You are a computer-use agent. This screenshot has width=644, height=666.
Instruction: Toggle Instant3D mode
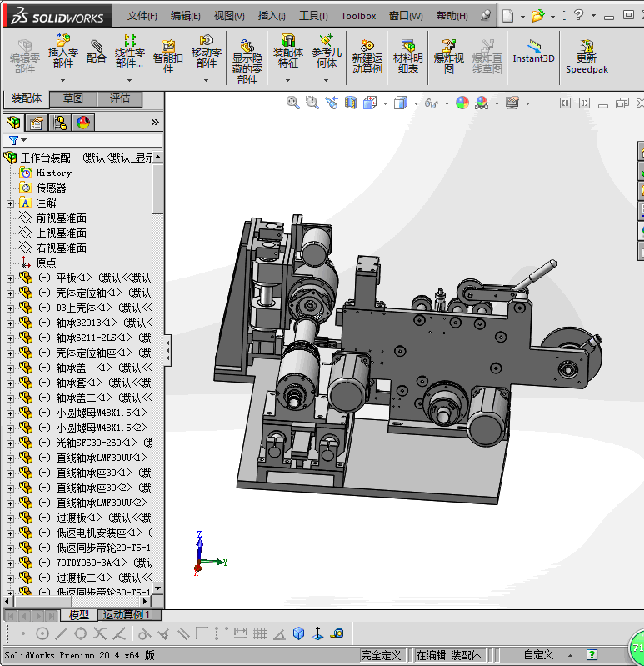coord(533,51)
